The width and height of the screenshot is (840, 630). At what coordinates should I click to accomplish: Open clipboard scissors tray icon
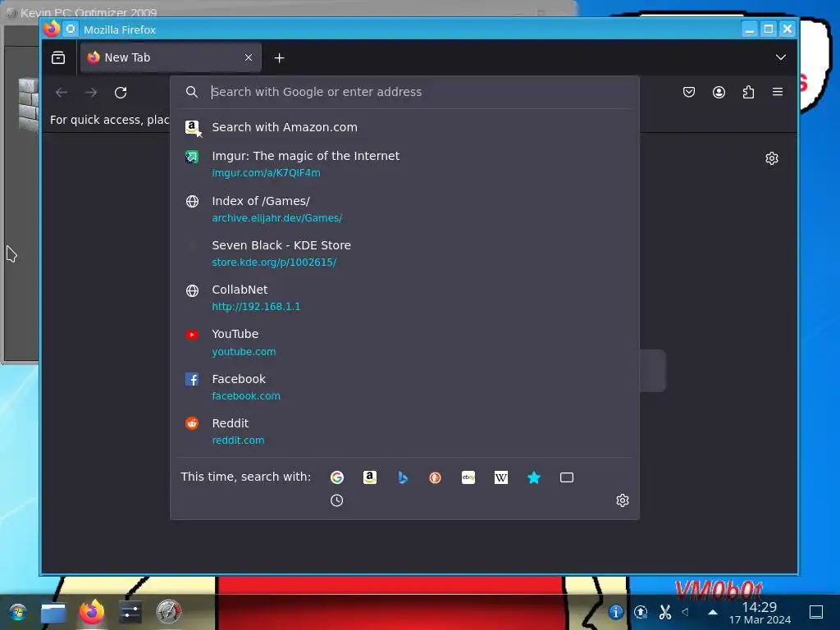pos(665,612)
